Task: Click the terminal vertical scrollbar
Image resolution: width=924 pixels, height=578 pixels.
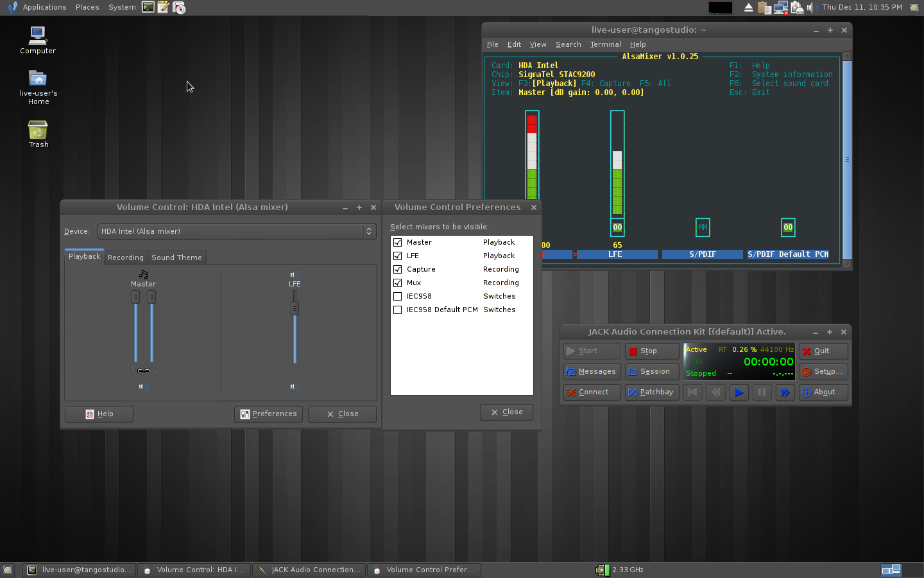Action: point(847,160)
